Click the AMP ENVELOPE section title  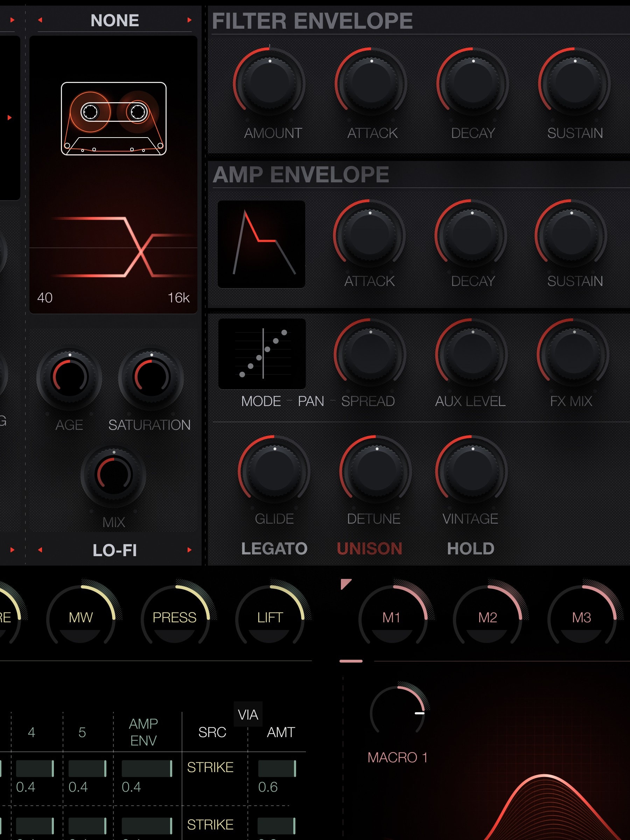(301, 175)
